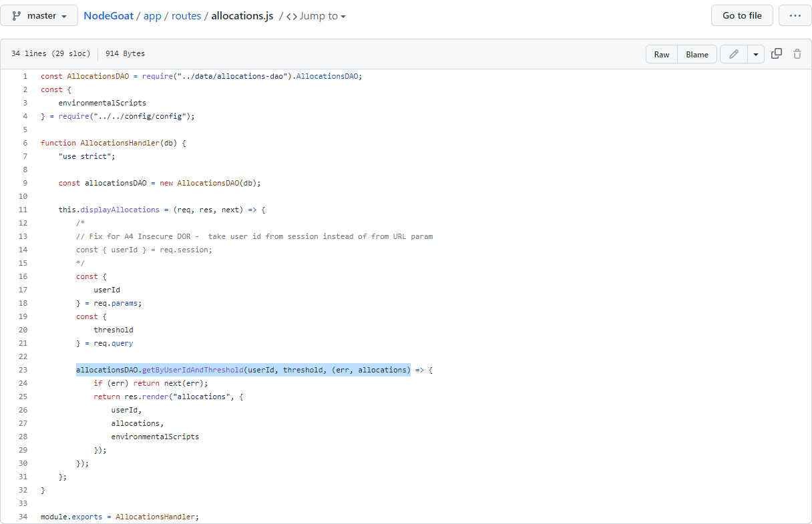Open the Raw file view
Image resolution: width=812 pixels, height=524 pixels.
pos(662,54)
